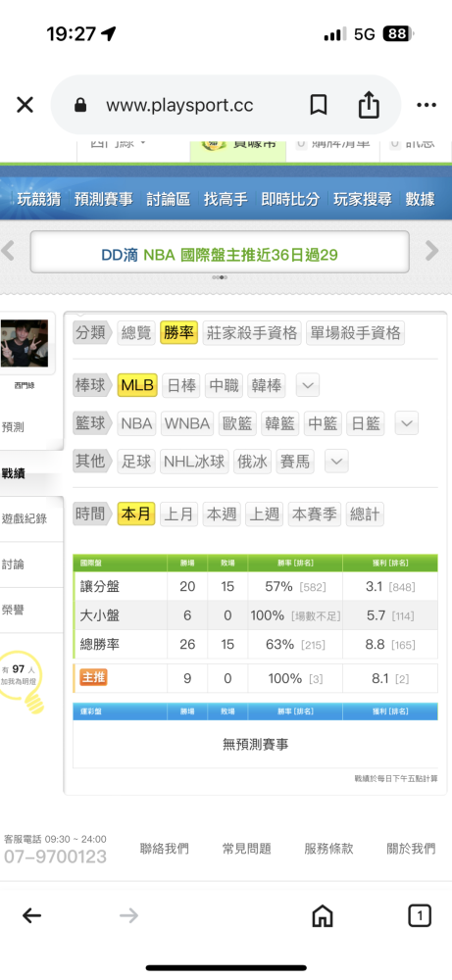Tap the 07-9700123 service phone number
This screenshot has width=452, height=980.
point(56,857)
